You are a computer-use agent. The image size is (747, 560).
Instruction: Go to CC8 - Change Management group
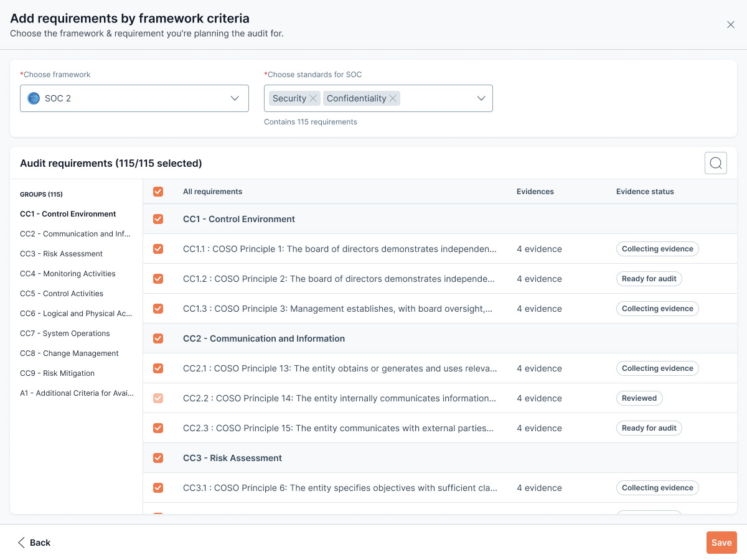click(x=69, y=353)
